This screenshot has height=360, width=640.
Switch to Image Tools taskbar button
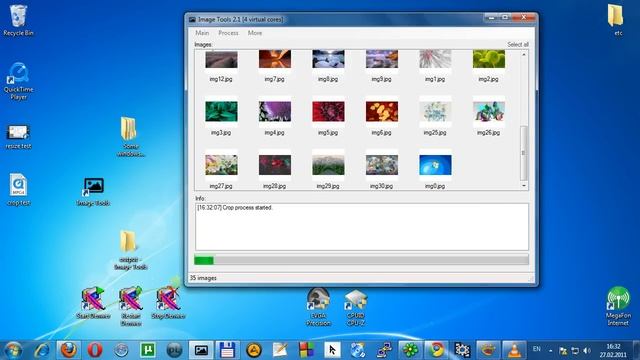click(x=201, y=350)
